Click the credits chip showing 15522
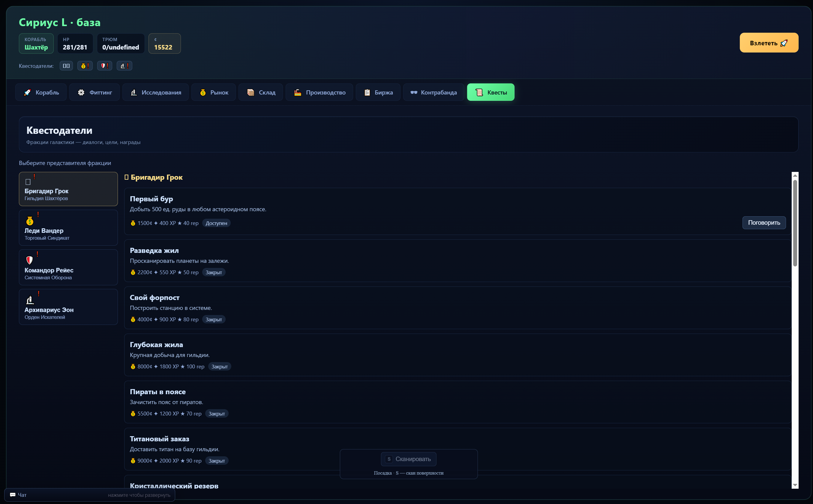The width and height of the screenshot is (813, 504). 165,43
